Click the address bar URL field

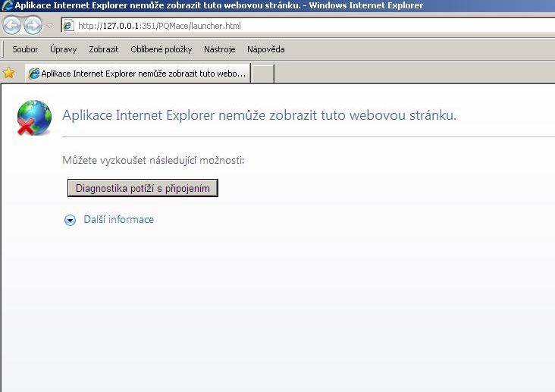point(303,26)
